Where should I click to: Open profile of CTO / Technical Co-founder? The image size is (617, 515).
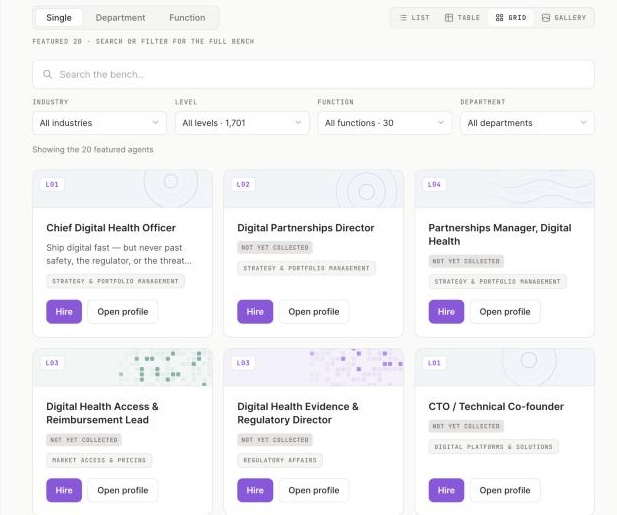[x=505, y=490]
